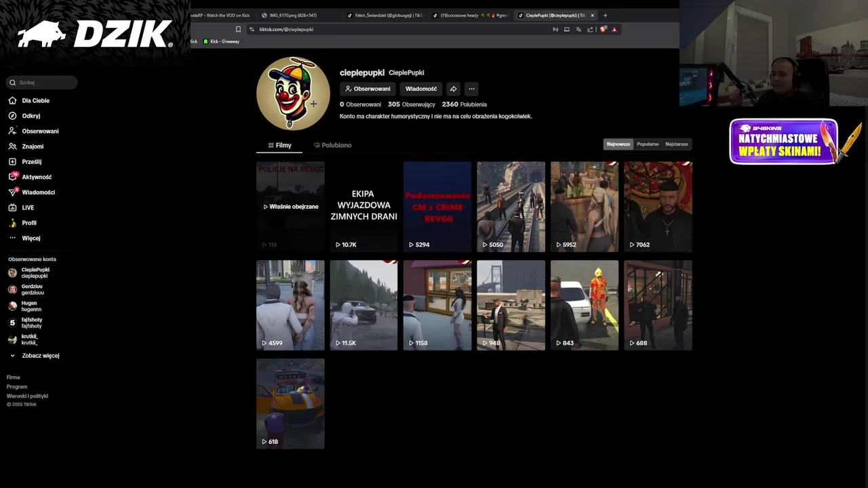
Task: Click the search field Szukaj
Action: coord(42,83)
